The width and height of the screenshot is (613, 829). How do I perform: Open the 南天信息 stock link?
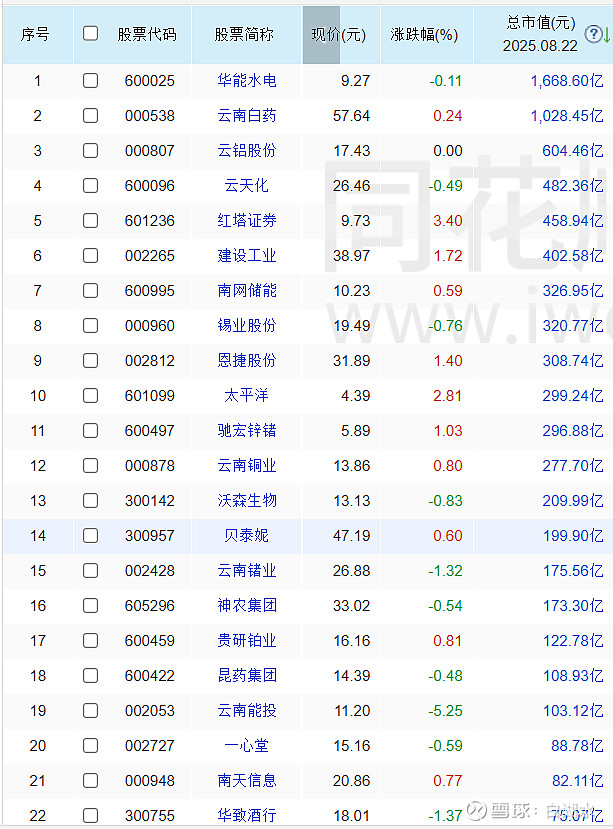point(247,780)
